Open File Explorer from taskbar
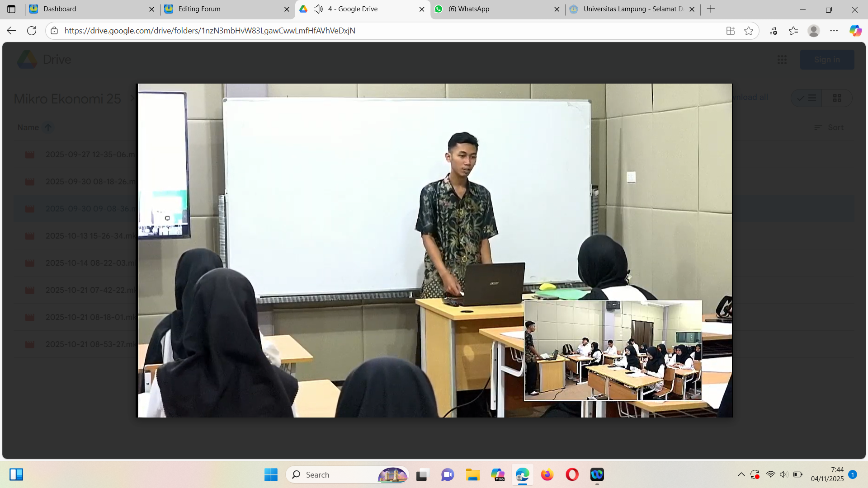This screenshot has height=488, width=868. (x=473, y=474)
